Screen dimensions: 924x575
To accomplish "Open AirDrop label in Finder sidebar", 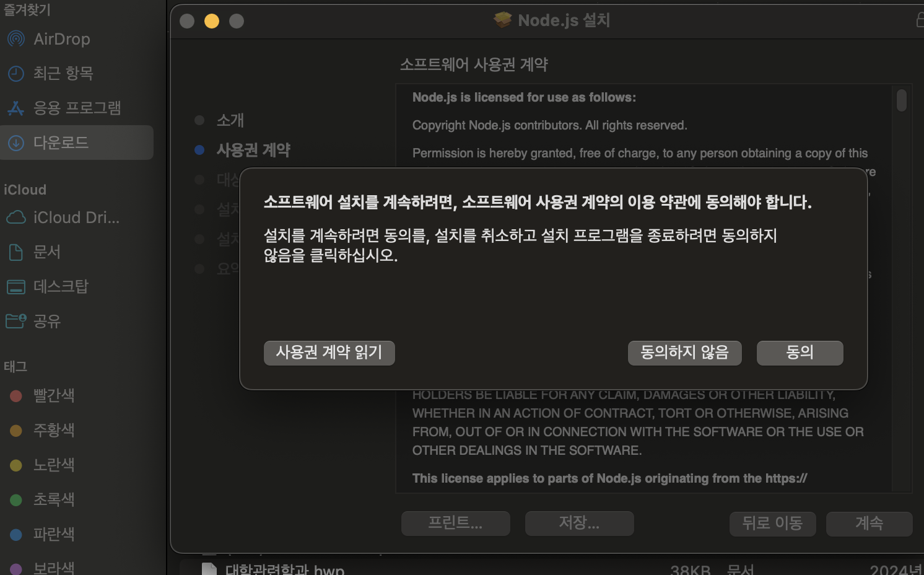I will tap(62, 39).
